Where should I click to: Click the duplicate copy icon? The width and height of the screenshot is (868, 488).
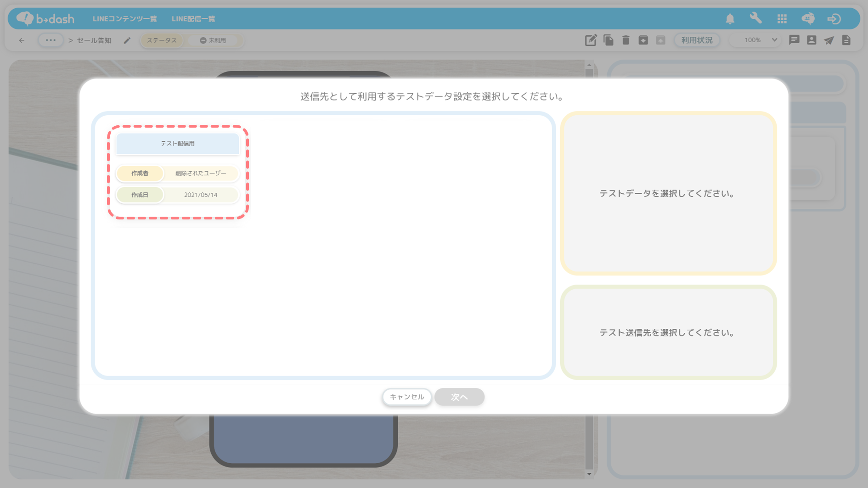[x=609, y=40]
